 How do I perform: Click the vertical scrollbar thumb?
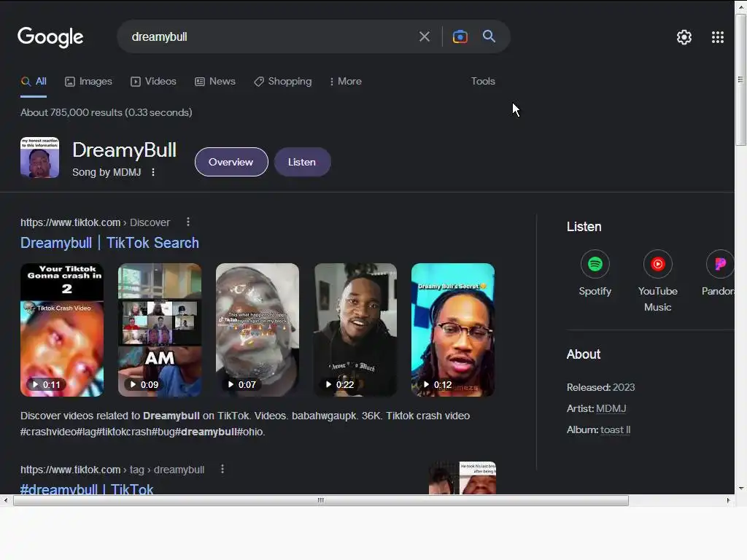[x=740, y=79]
